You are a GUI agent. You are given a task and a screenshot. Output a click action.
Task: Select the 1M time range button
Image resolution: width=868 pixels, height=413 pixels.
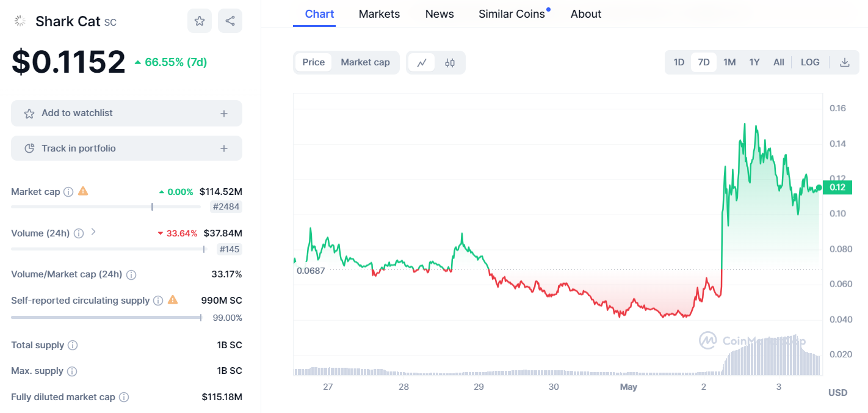pyautogui.click(x=729, y=62)
